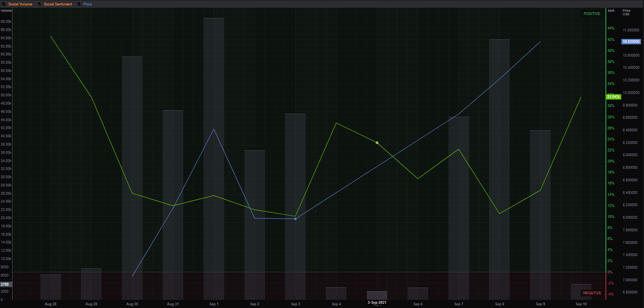Click the Aug 28 social volume bar

(50, 287)
